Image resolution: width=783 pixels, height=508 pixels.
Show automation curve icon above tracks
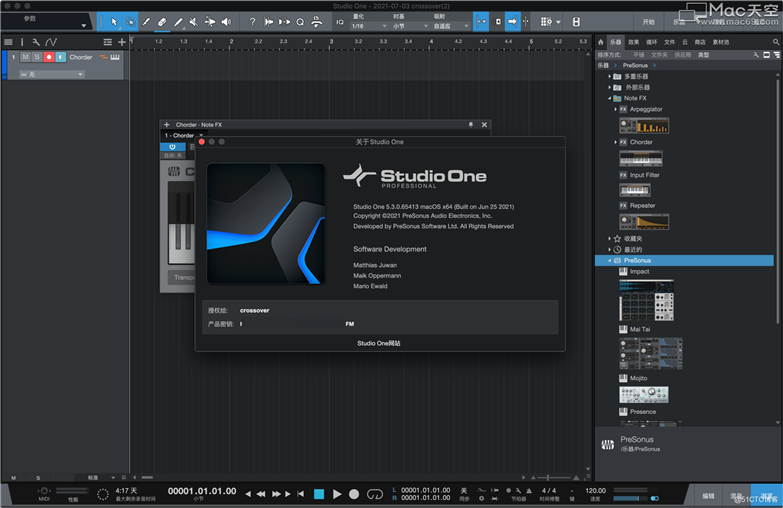[x=51, y=42]
